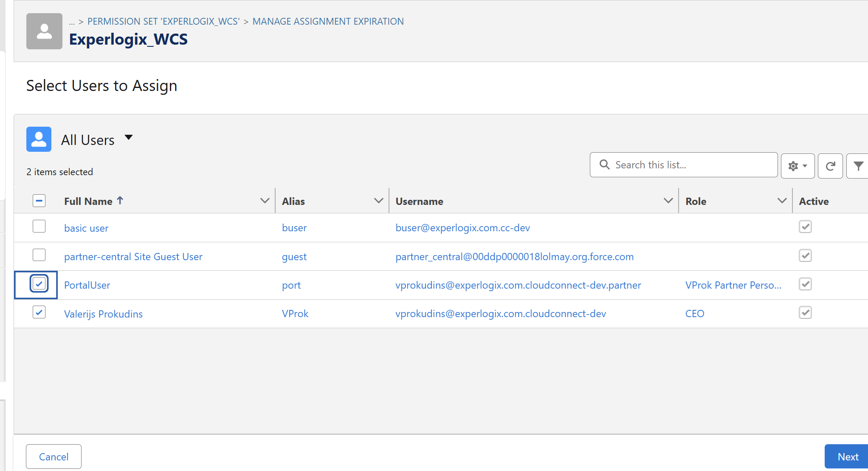868x471 pixels.
Task: Open Full Name column actions chevron
Action: pyautogui.click(x=265, y=201)
